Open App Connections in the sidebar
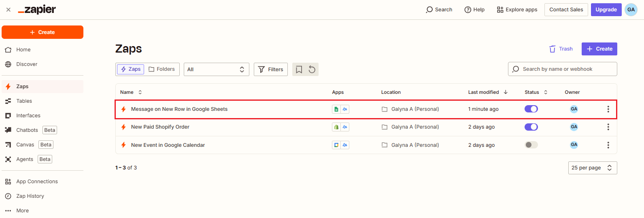Image resolution: width=644 pixels, height=218 pixels. point(43,182)
